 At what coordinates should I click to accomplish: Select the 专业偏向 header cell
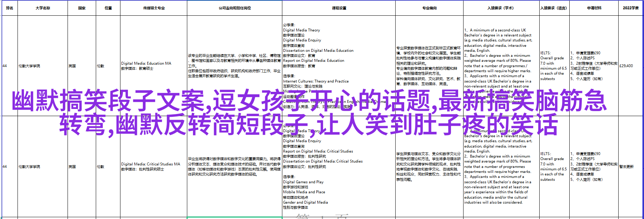[x=429, y=8]
